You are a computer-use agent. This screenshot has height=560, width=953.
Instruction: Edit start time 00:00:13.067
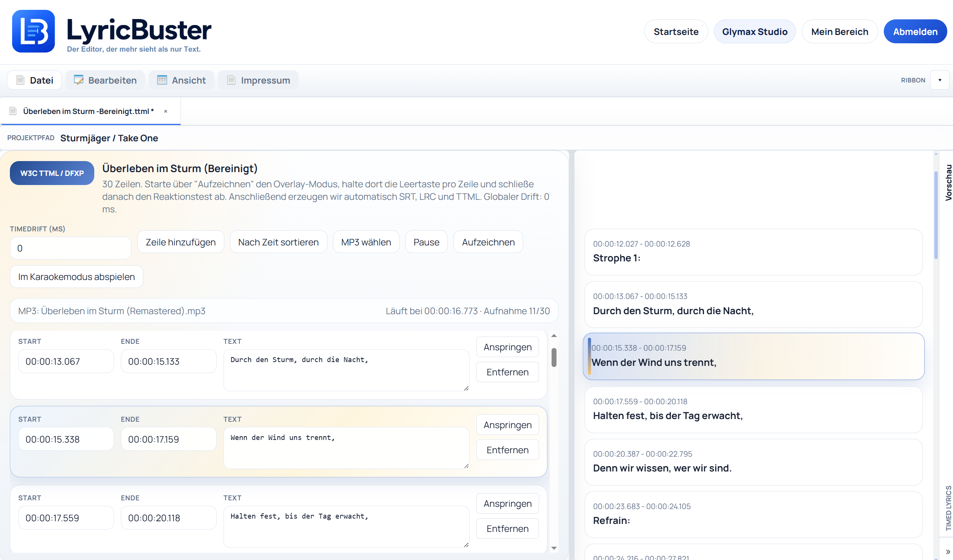(66, 361)
